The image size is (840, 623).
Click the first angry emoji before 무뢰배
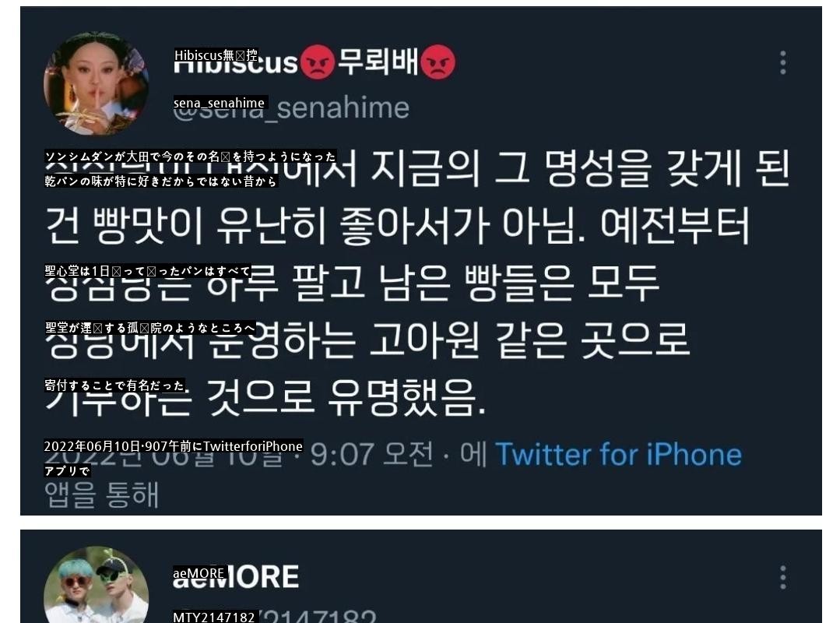(317, 62)
